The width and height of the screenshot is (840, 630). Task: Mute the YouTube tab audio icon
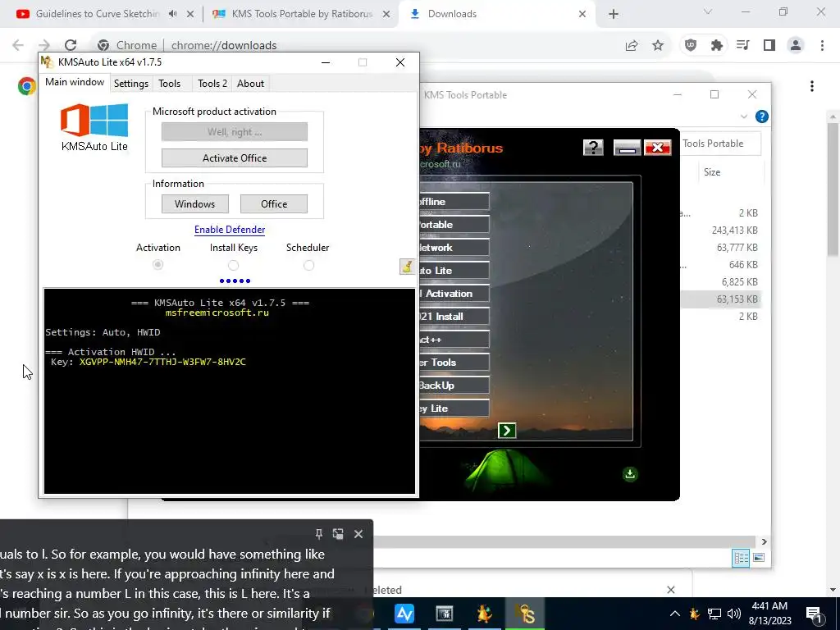(x=172, y=14)
